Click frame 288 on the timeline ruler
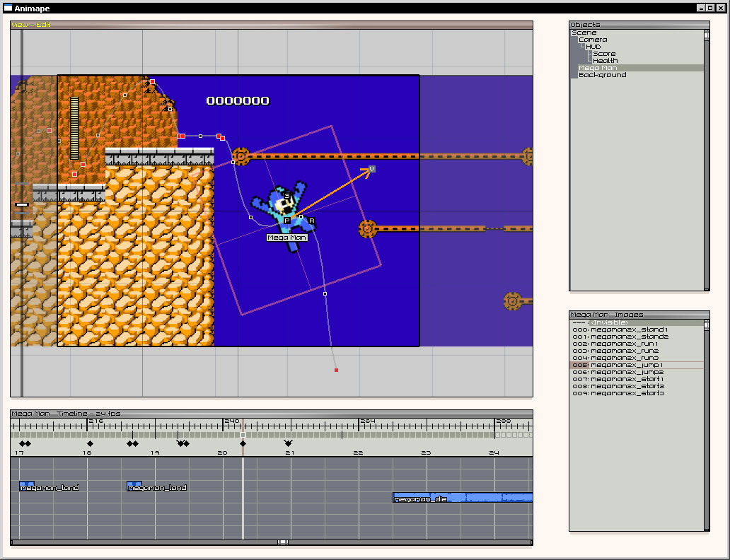This screenshot has width=730, height=560. 503,421
